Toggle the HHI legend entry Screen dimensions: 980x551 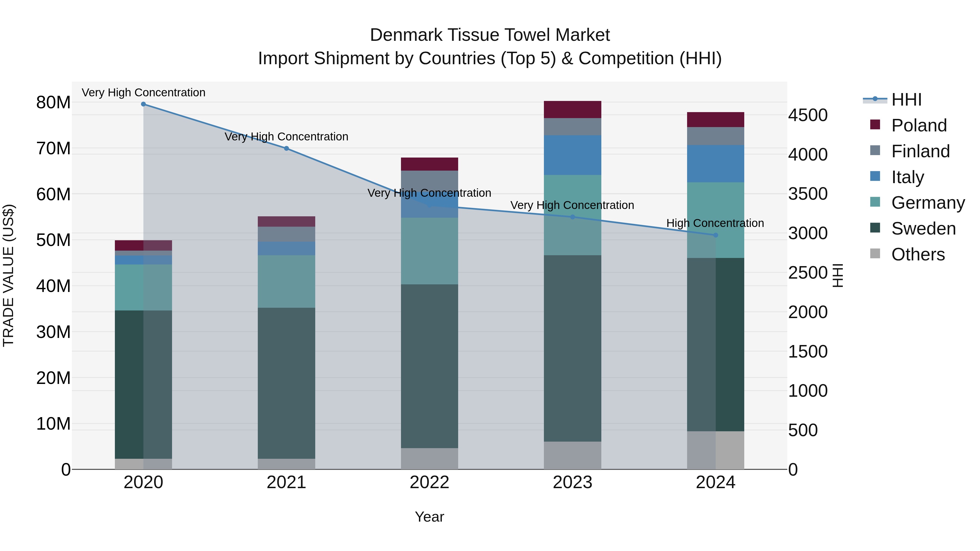click(x=892, y=100)
